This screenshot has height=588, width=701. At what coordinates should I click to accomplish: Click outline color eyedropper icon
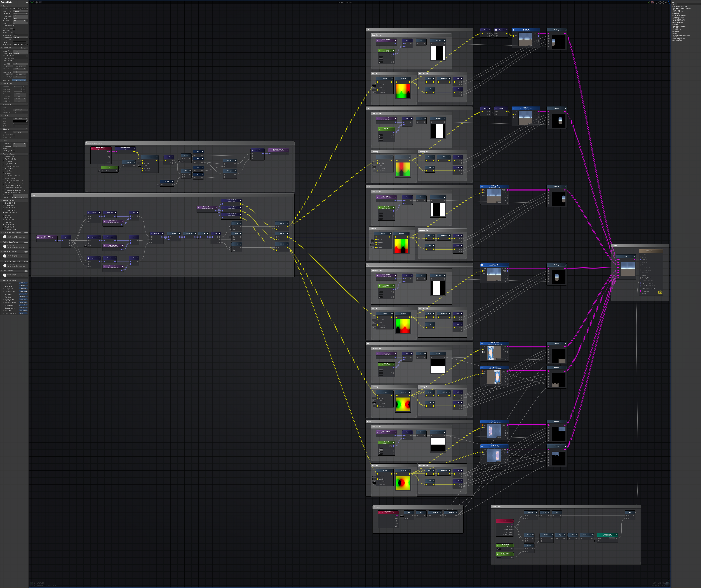click(27, 121)
